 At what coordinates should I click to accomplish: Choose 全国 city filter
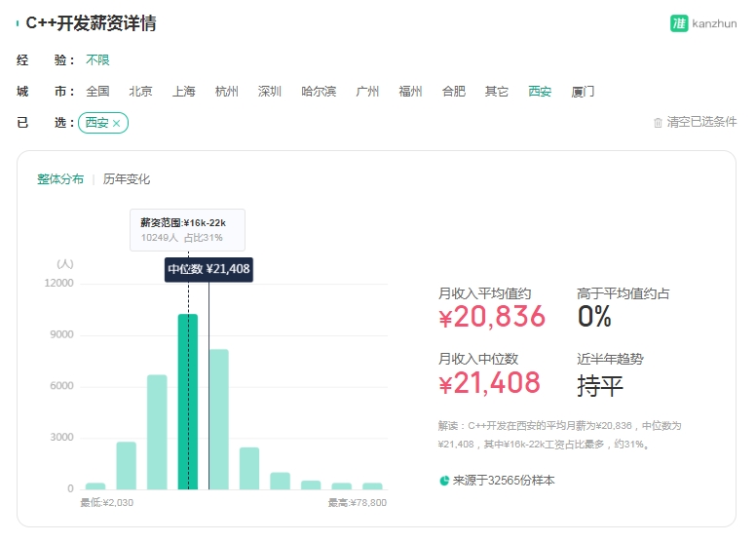click(97, 92)
